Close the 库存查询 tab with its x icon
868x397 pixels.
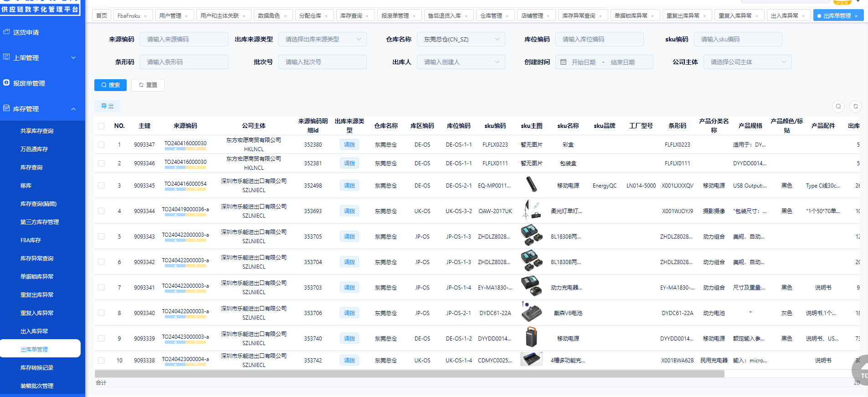pyautogui.click(x=367, y=16)
